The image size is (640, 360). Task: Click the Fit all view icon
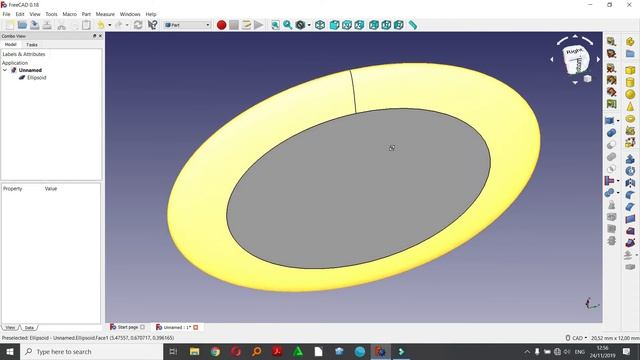[x=276, y=25]
